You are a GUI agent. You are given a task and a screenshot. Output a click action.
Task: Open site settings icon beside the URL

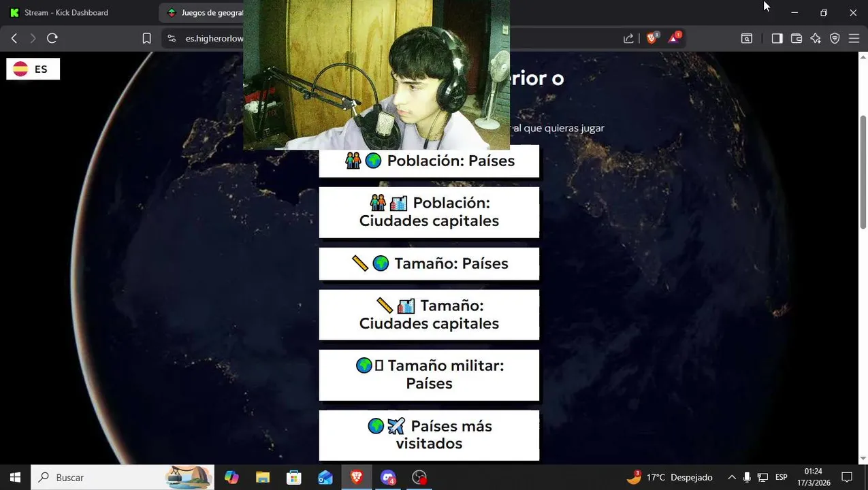pos(171,39)
